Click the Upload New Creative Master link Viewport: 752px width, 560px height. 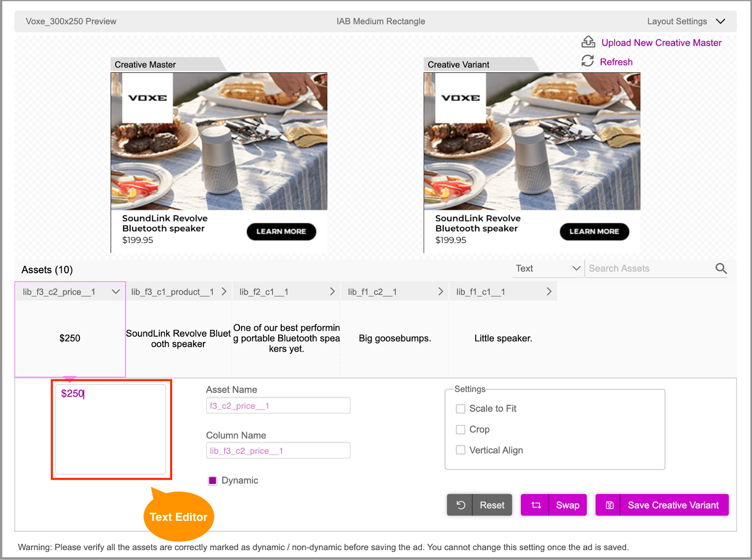(661, 43)
